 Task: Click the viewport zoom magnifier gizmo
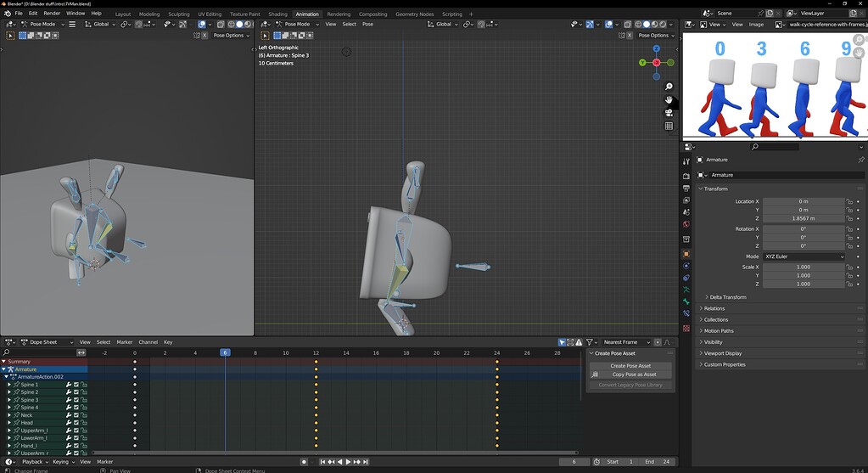click(x=669, y=87)
